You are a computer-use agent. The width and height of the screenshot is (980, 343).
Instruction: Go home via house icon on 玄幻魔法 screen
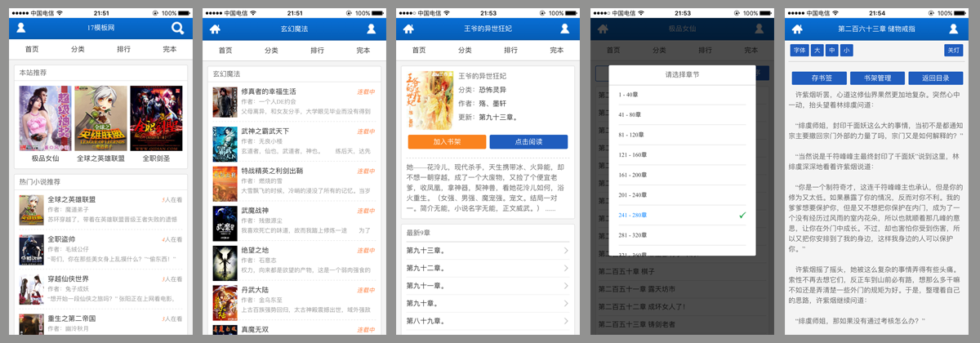(215, 29)
